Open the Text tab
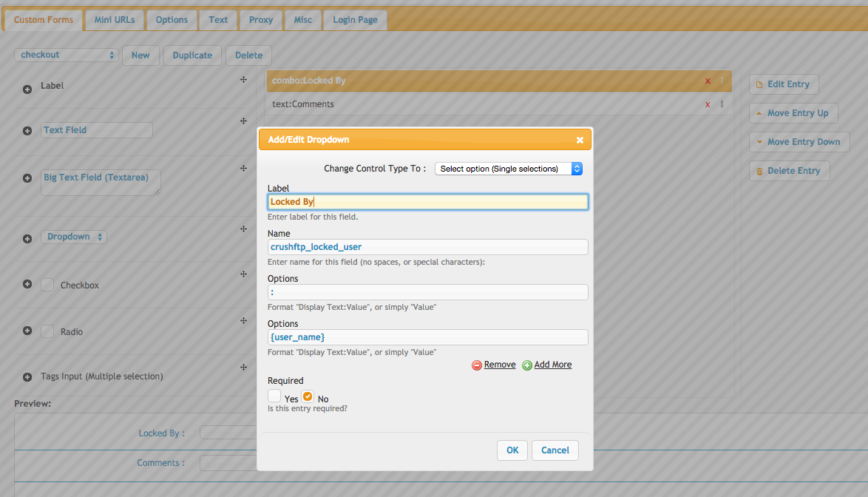The height and width of the screenshot is (497, 868). coord(218,20)
